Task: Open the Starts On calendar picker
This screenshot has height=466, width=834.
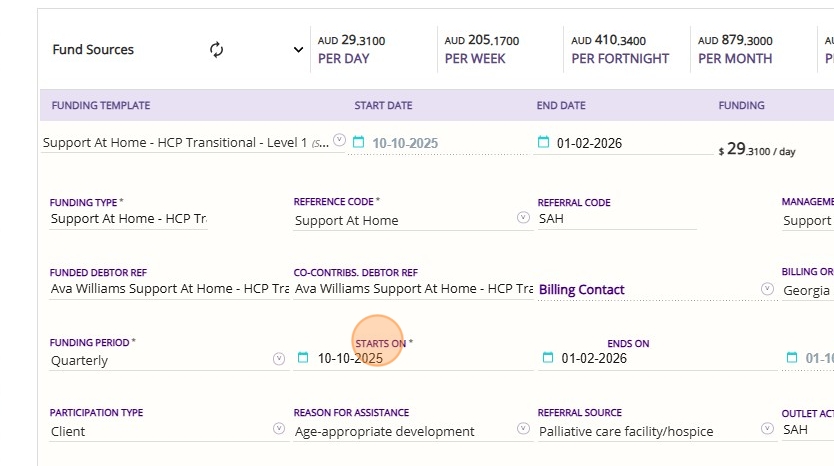Action: point(303,358)
